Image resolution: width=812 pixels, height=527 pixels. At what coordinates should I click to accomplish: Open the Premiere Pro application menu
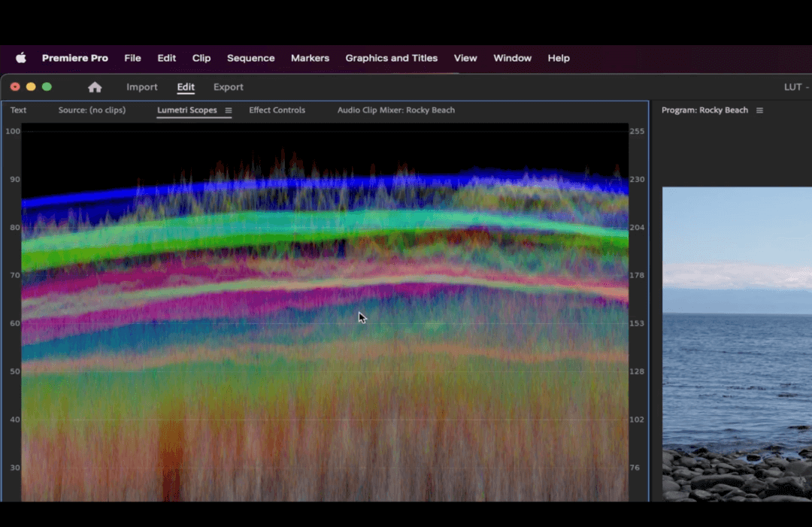(75, 58)
